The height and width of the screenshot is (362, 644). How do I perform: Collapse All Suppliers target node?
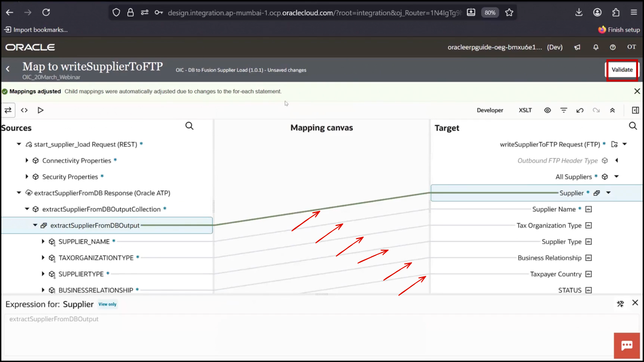click(x=616, y=177)
